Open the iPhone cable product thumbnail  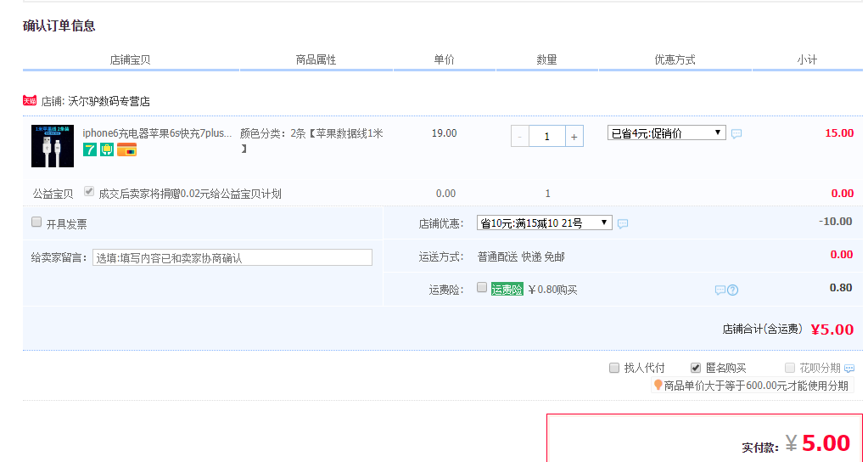tap(53, 146)
